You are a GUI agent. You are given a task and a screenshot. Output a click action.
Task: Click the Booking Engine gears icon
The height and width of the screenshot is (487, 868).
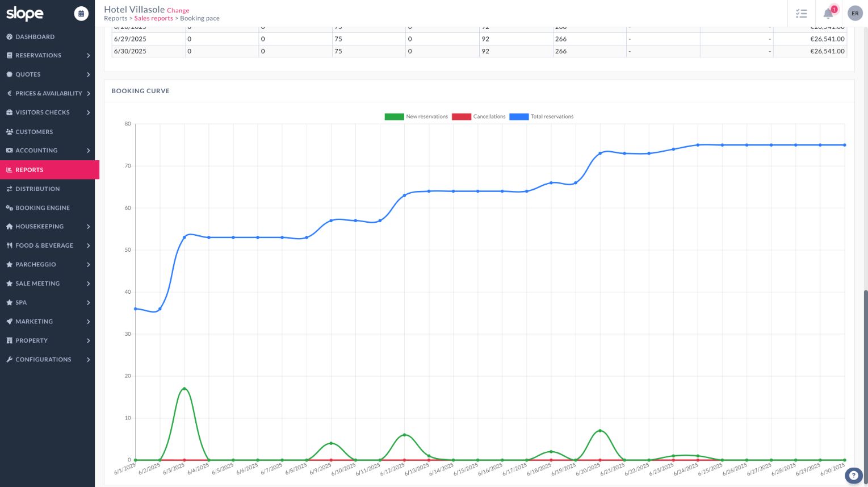[9, 208]
